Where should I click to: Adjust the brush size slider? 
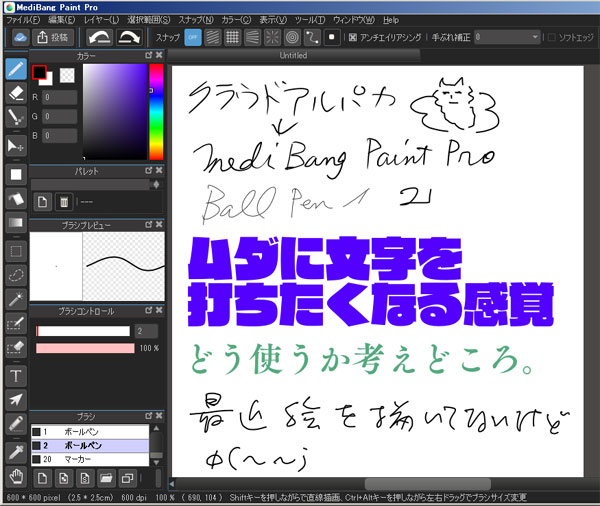click(x=83, y=331)
